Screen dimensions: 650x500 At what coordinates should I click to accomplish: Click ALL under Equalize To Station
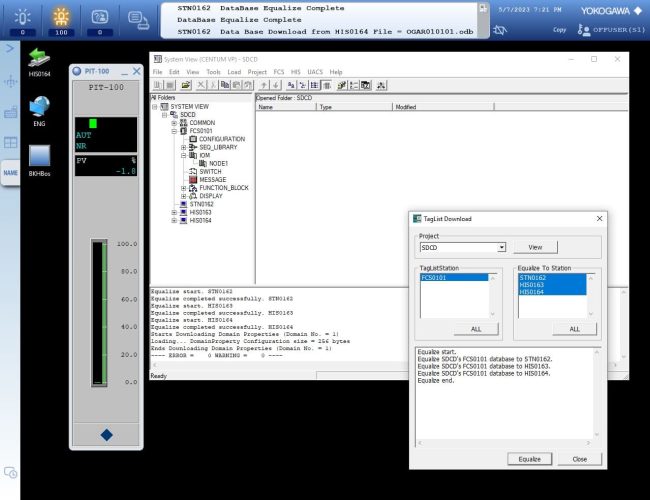574,329
